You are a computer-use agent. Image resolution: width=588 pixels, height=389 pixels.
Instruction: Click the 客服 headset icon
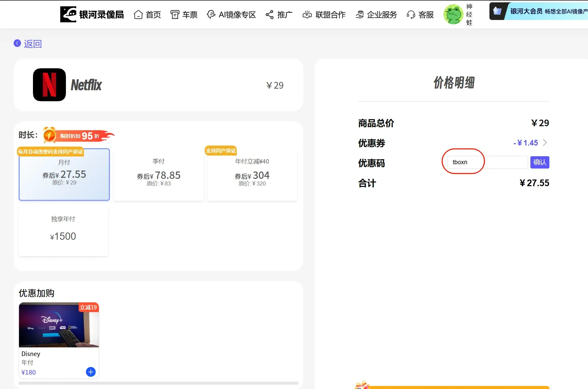pyautogui.click(x=411, y=15)
